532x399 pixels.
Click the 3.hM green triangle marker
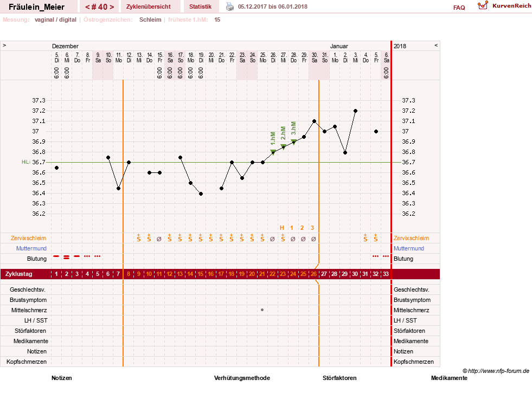(294, 141)
